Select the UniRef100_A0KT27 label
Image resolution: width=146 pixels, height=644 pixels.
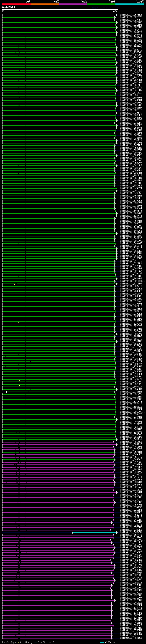point(131,32)
